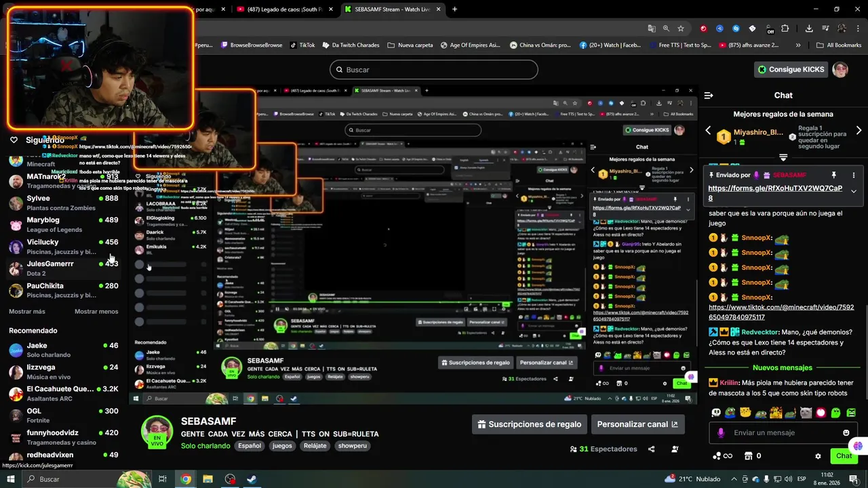This screenshot has width=868, height=488.
Task: Open Sylvee channel in sidebar
Action: [x=64, y=203]
